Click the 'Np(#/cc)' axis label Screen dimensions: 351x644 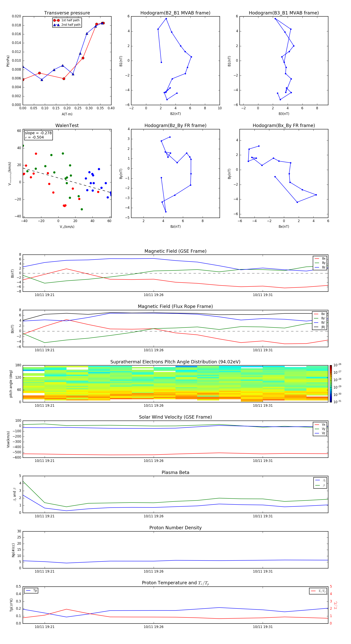click(x=13, y=550)
